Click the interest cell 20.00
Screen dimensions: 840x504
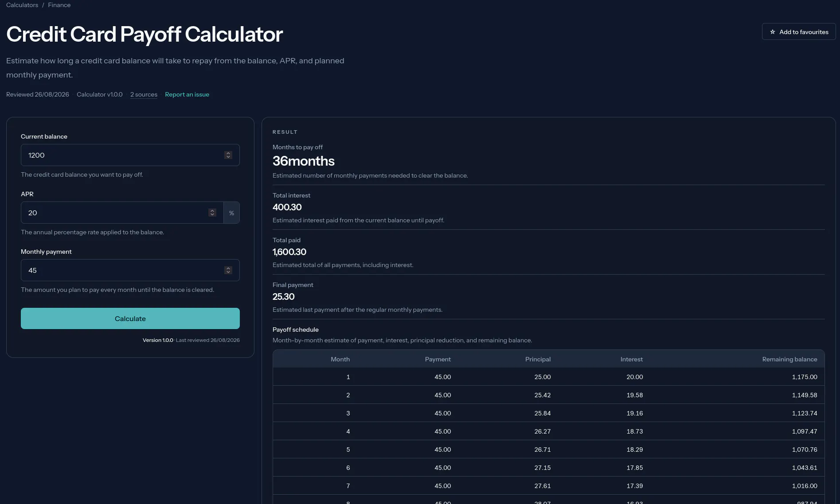635,377
